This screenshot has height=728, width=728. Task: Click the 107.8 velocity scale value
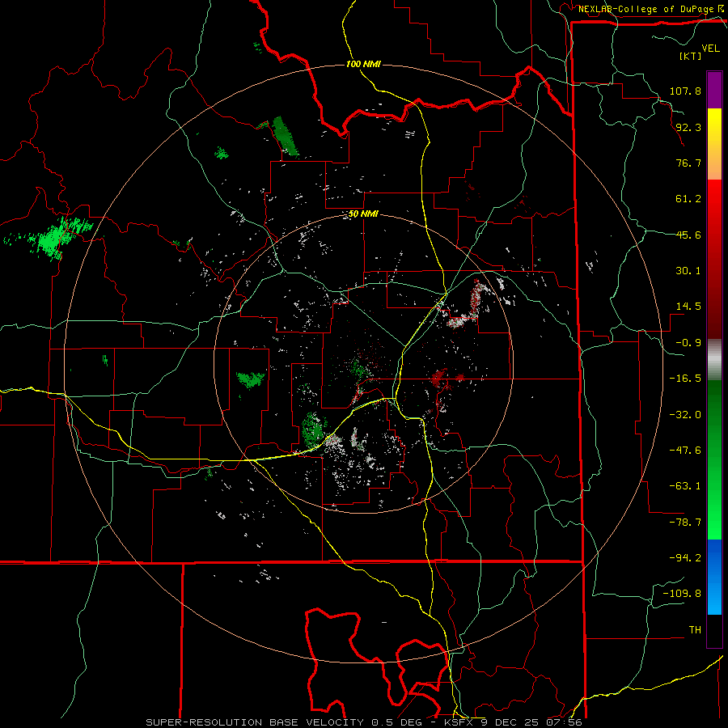click(685, 91)
